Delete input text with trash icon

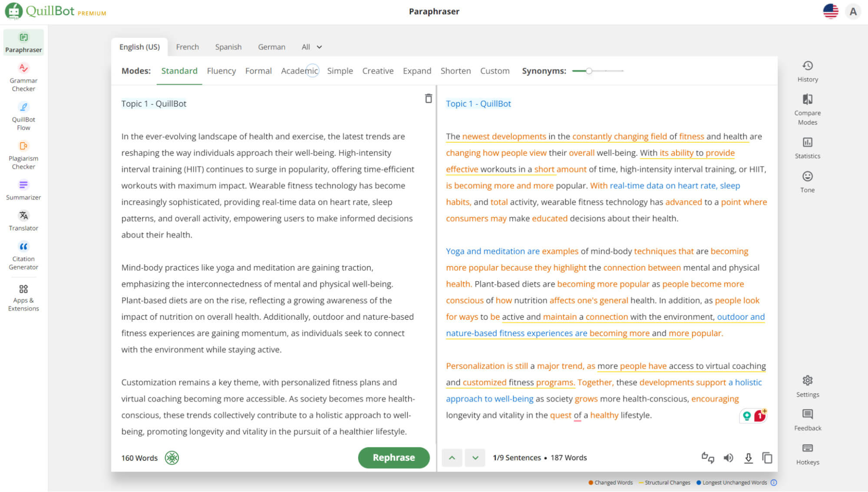pyautogui.click(x=428, y=98)
